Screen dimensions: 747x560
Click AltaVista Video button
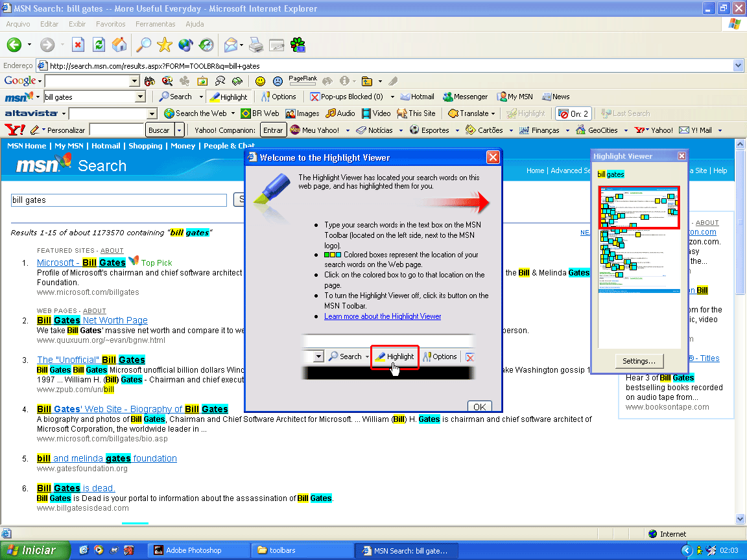point(376,113)
